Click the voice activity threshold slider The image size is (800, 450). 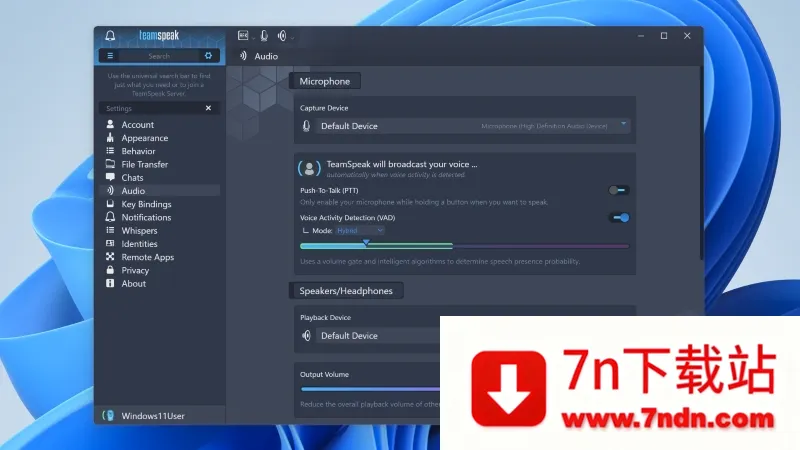click(x=464, y=246)
